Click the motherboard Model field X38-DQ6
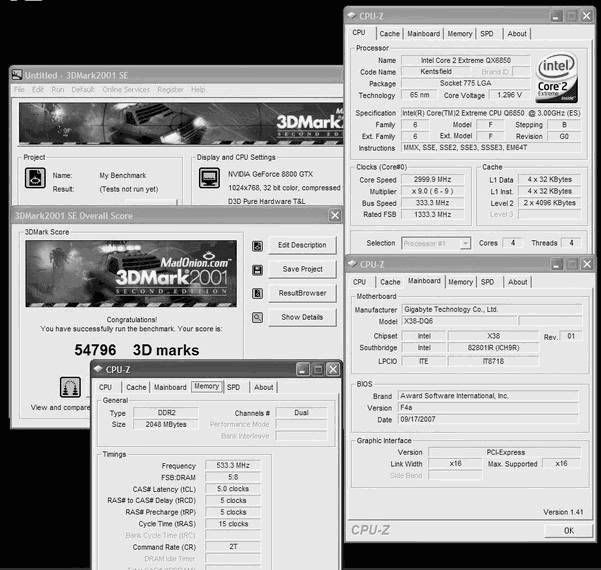This screenshot has width=601, height=570. [x=458, y=321]
